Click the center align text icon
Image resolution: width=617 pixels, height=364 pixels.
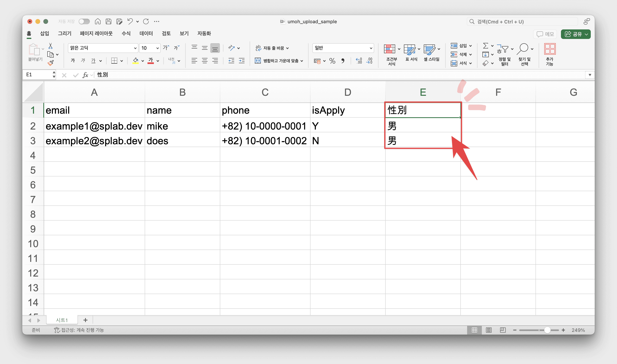pos(205,61)
